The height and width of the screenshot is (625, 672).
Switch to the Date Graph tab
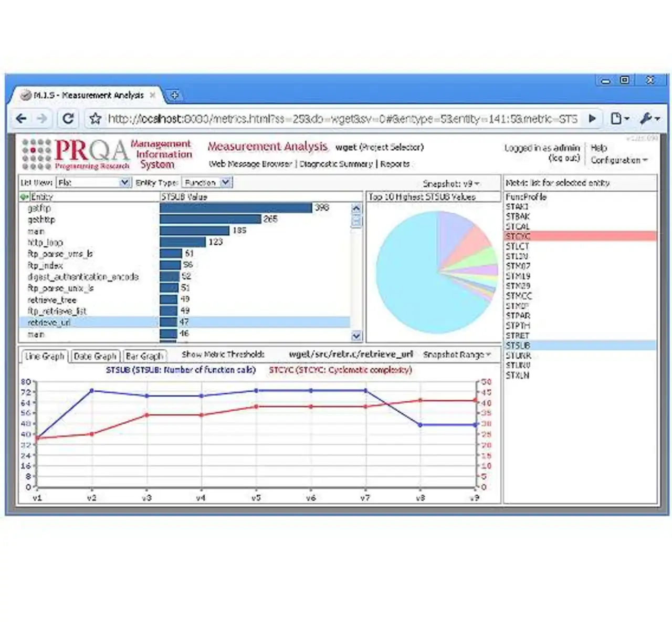pos(96,356)
